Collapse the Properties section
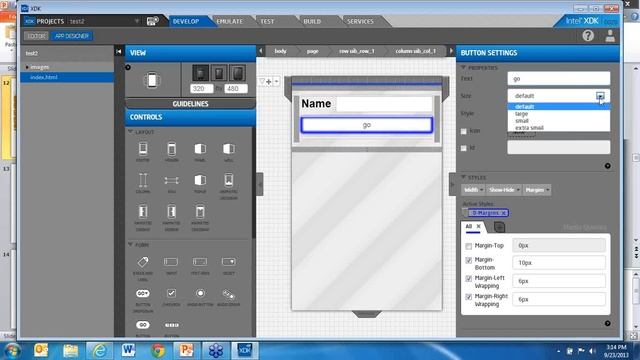 [x=463, y=67]
